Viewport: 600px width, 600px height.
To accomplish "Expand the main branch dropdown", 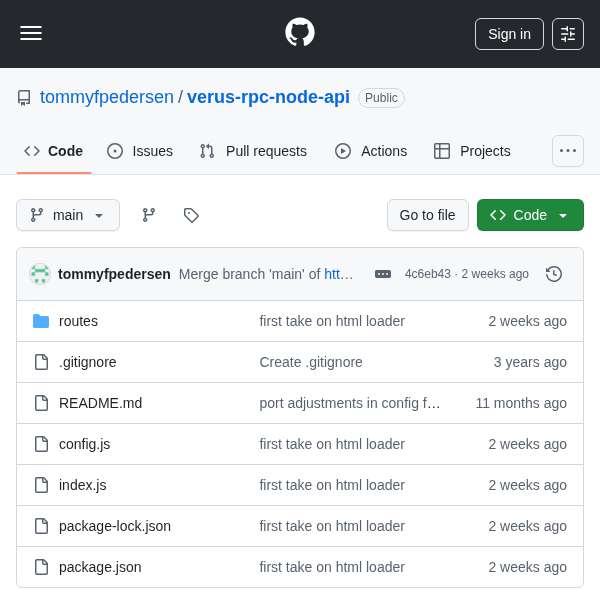I will 68,215.
